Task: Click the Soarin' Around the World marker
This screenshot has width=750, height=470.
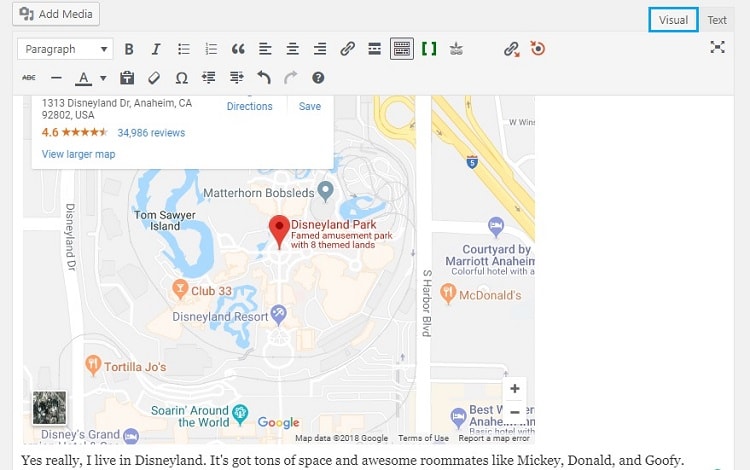Action: pos(240,414)
